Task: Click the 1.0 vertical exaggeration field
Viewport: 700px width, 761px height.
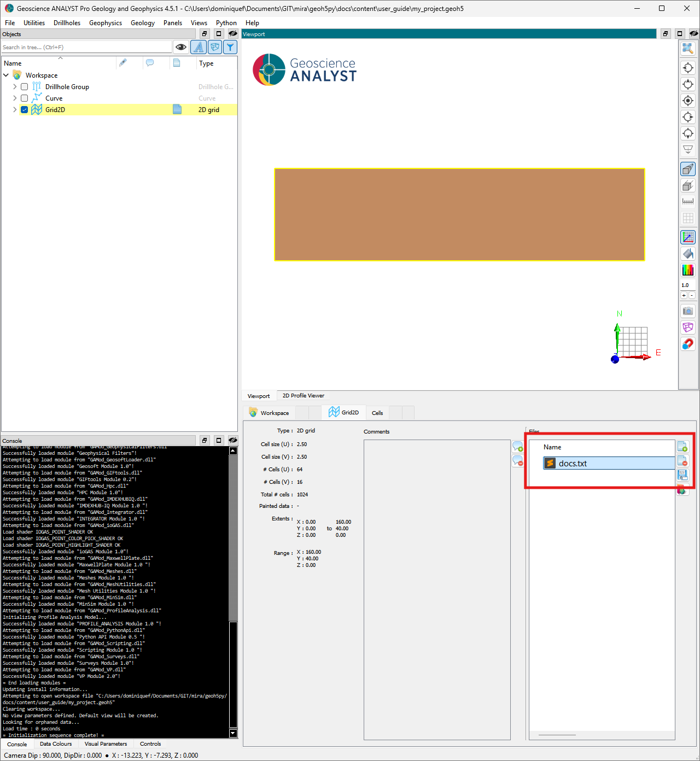Action: [x=687, y=285]
